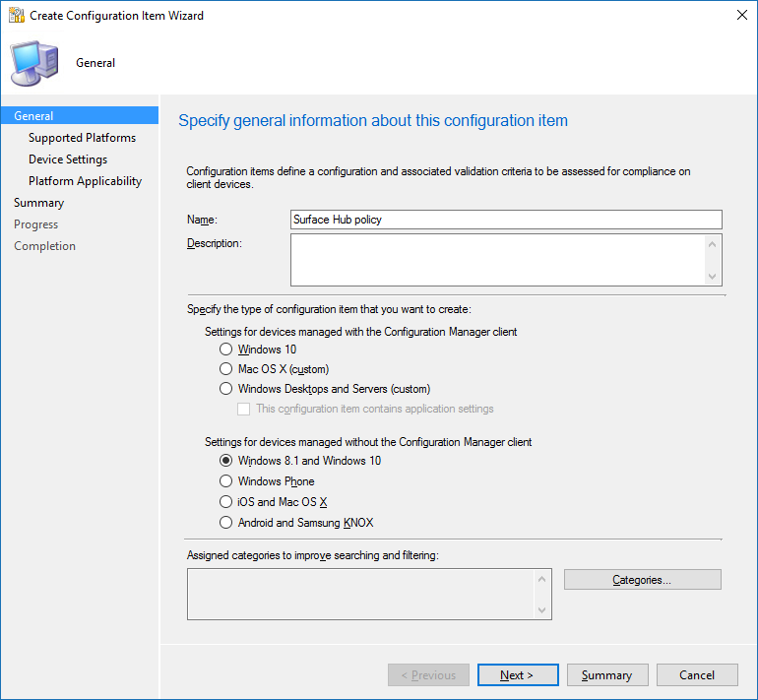Click the computer icon in header
This screenshot has width=758, height=700.
(x=33, y=63)
